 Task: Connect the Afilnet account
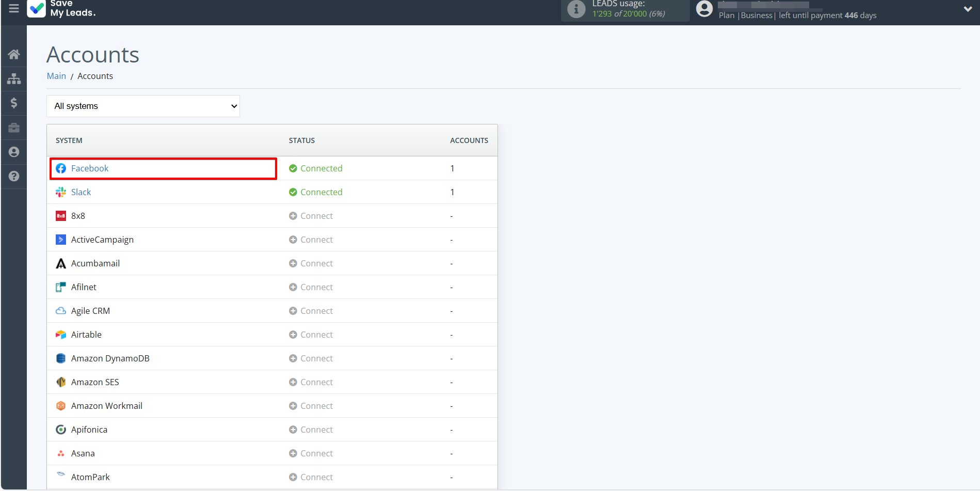[x=311, y=287]
